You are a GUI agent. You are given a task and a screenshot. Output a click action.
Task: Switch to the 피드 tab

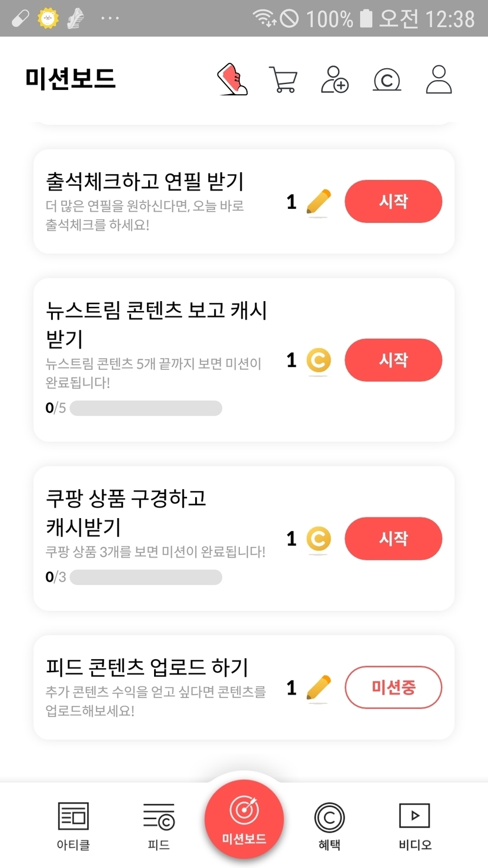pyautogui.click(x=159, y=825)
